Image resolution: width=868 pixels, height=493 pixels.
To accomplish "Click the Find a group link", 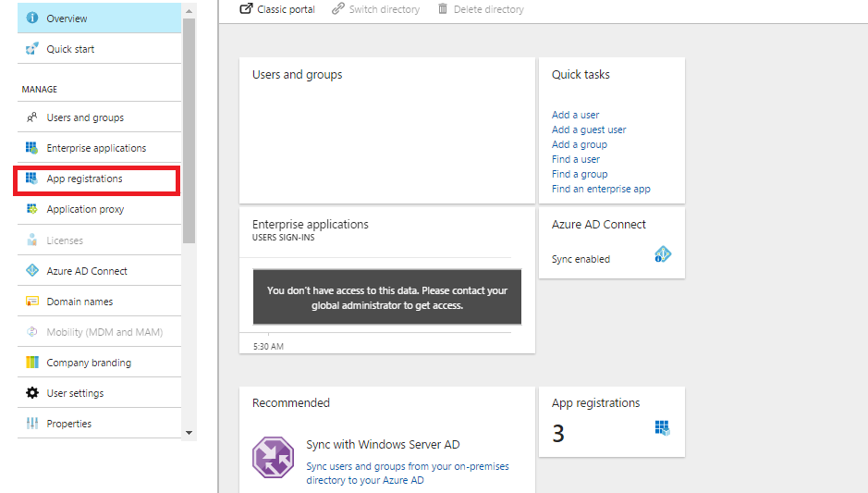I will click(580, 175).
